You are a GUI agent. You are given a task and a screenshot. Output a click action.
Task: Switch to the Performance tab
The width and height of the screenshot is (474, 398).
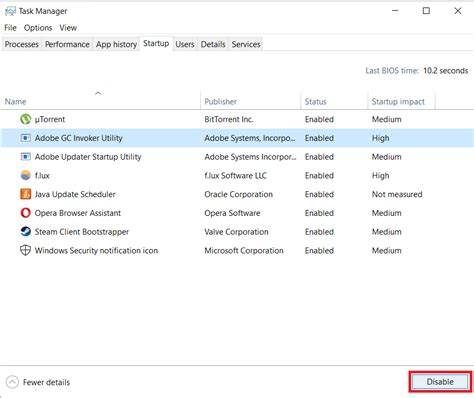pos(67,44)
